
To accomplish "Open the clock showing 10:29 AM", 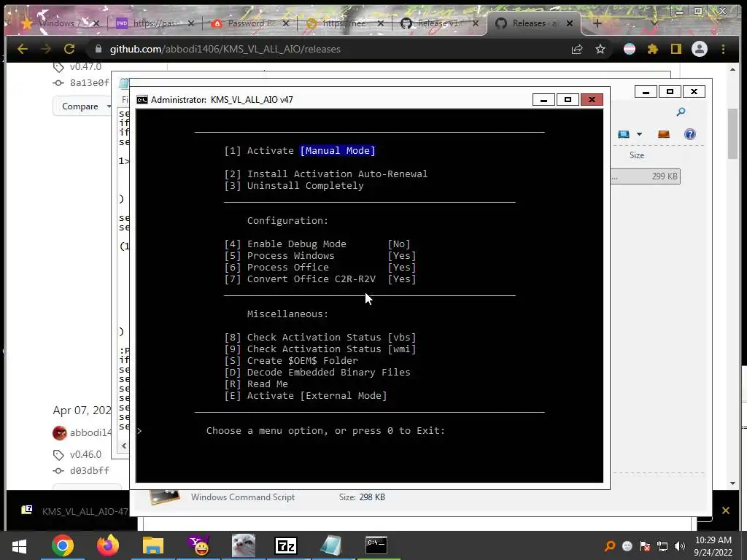I will tap(713, 546).
